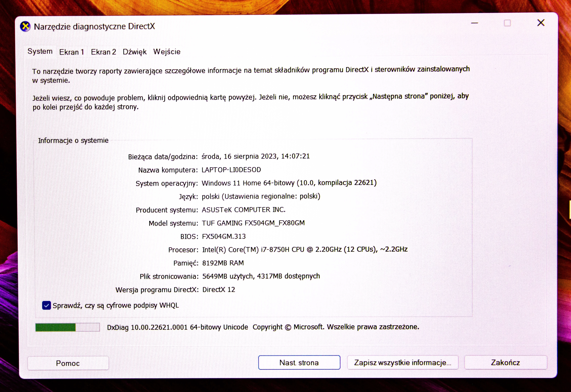Viewport: 571px width, 392px height.
Task: Go to next page with Nast. strona
Action: click(x=299, y=362)
